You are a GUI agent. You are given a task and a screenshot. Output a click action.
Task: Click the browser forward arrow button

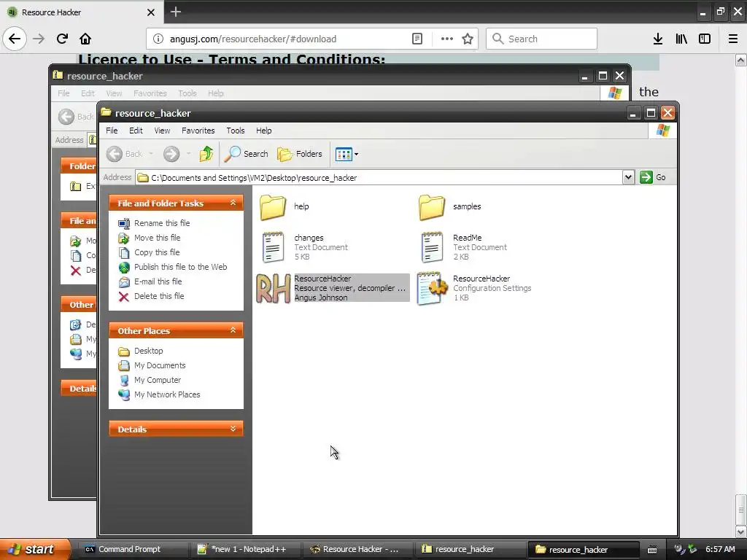[39, 39]
